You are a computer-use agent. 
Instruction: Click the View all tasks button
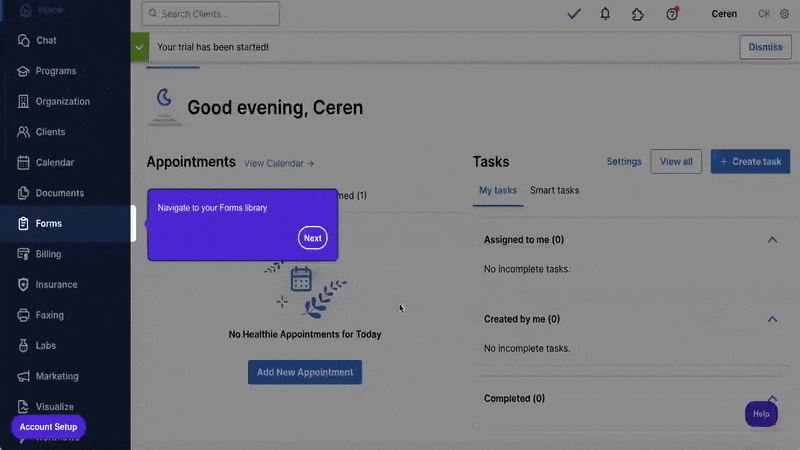pos(676,162)
